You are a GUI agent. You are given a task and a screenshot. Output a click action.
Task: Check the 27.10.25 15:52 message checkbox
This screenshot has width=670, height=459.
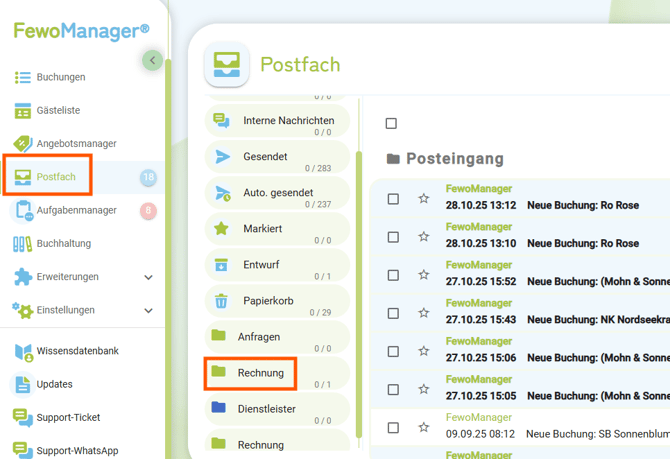(x=393, y=275)
